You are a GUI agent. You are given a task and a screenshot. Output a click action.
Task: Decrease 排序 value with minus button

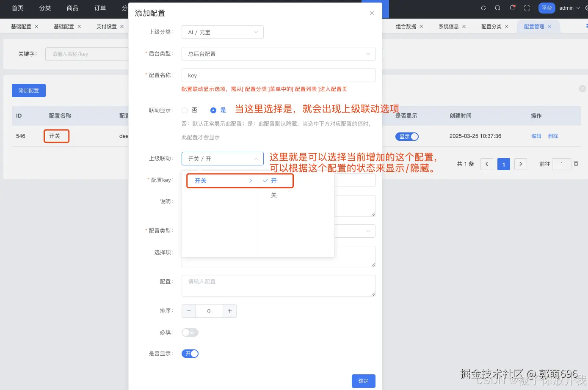click(189, 311)
